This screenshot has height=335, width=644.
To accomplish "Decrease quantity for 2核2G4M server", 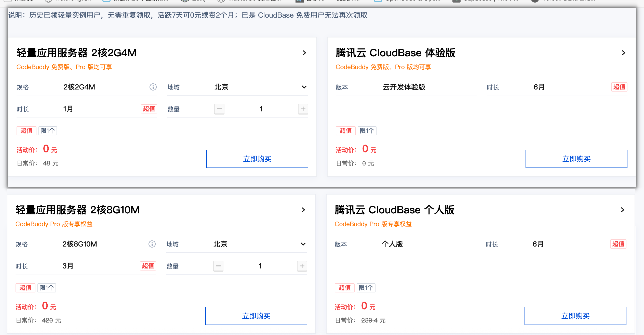I will coord(219,109).
